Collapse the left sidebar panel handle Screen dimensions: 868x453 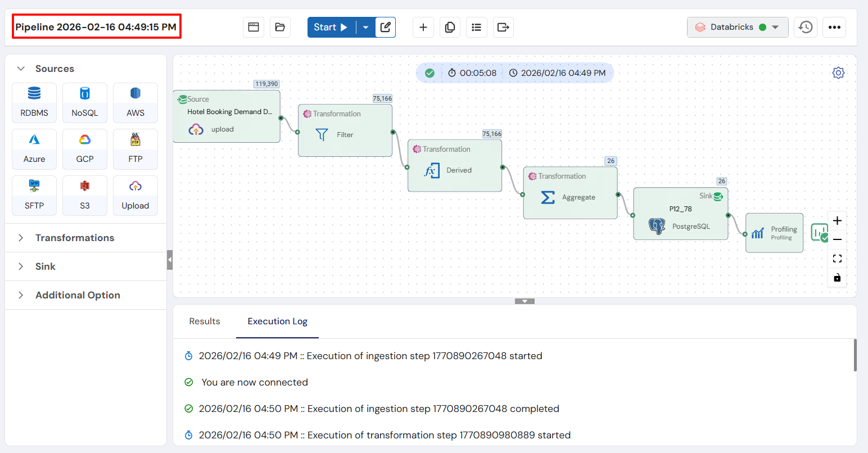click(170, 260)
